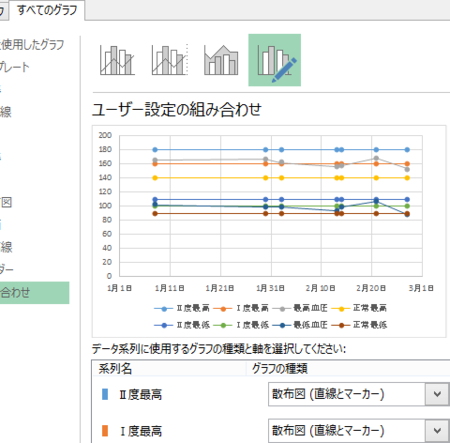This screenshot has width=450, height=443.
Task: Click Ⅱ度最低 legend entry in preview
Action: (182, 325)
